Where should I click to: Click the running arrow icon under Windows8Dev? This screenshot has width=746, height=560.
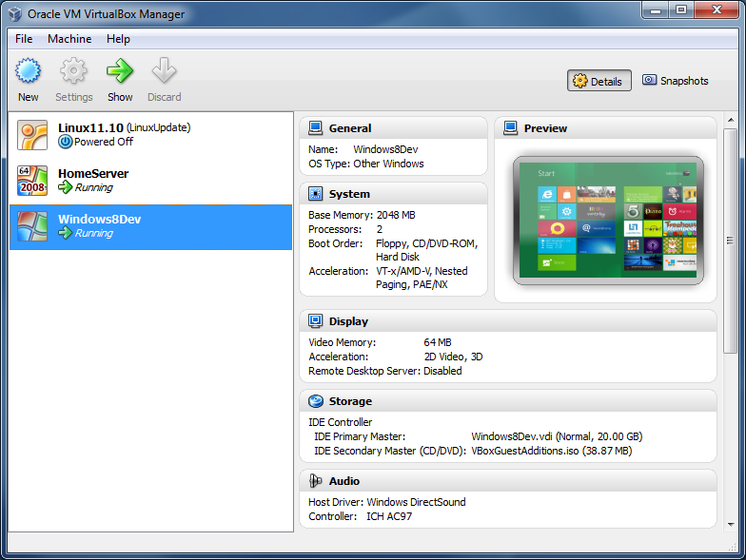[65, 233]
